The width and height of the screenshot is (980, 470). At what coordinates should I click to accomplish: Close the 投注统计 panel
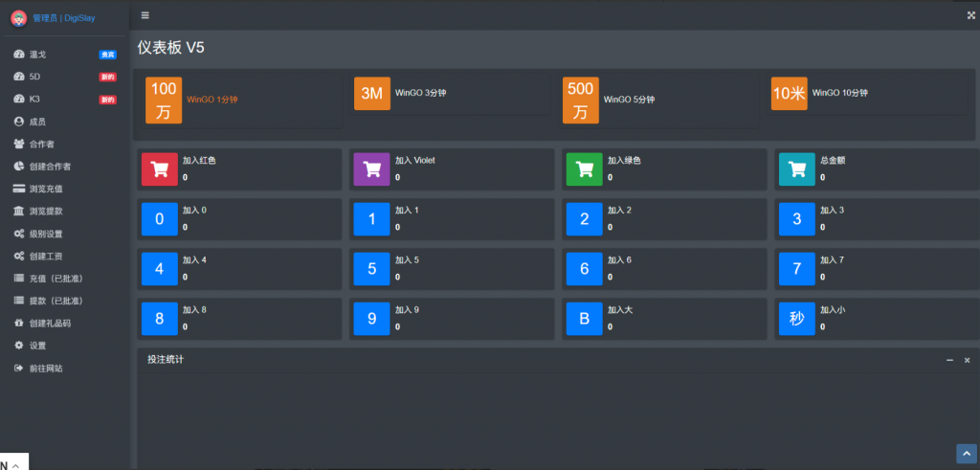pos(967,360)
